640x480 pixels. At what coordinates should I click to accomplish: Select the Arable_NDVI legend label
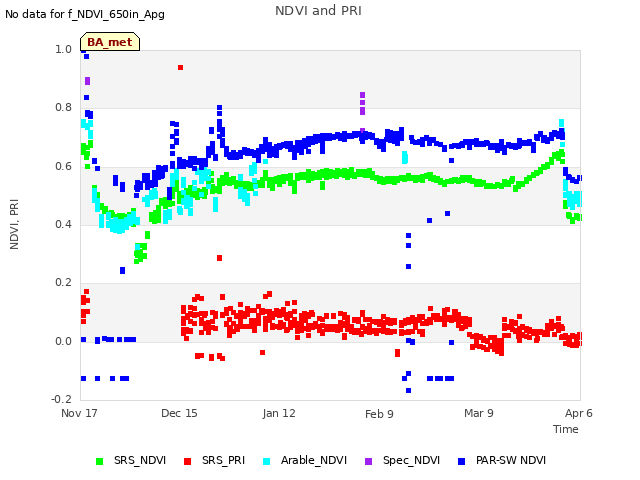(314, 460)
